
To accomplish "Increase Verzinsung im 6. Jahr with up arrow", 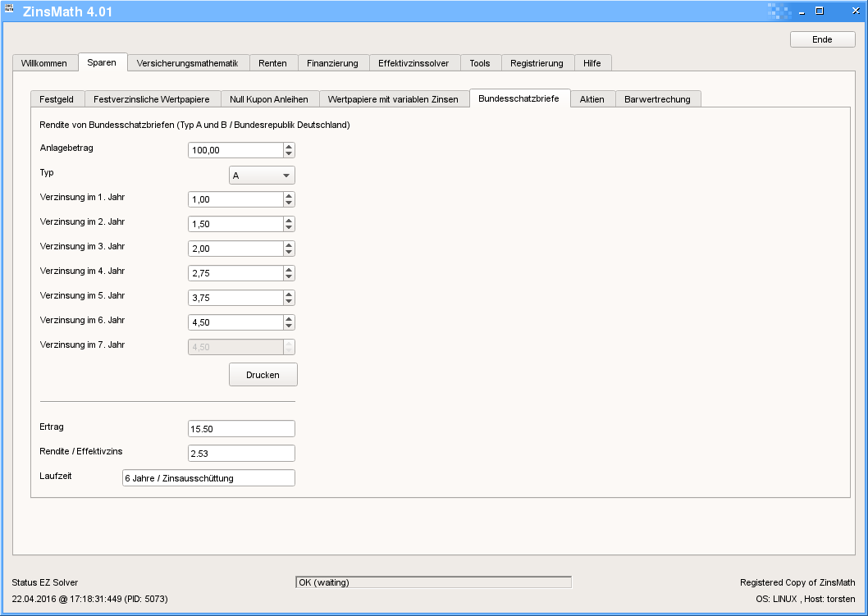I will coord(289,319).
